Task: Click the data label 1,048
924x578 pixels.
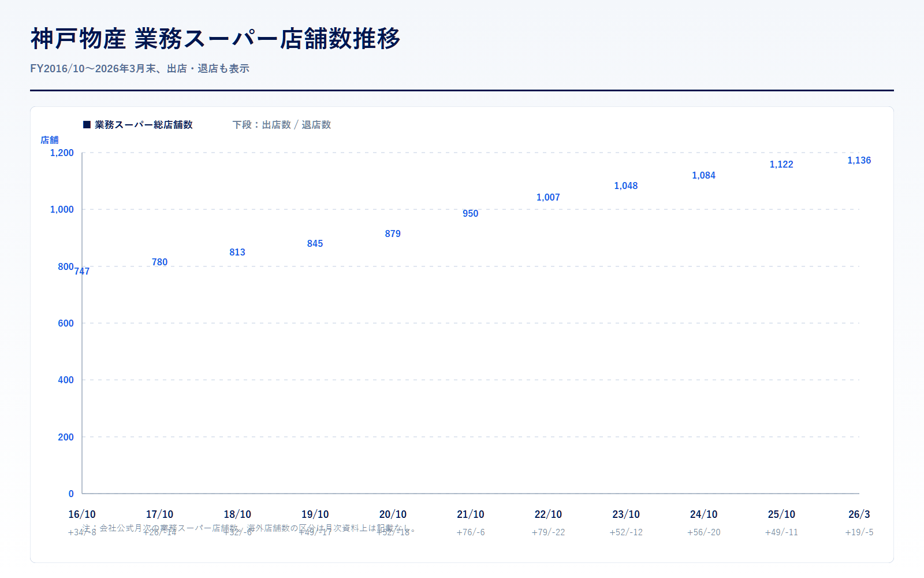Action: [x=626, y=186]
